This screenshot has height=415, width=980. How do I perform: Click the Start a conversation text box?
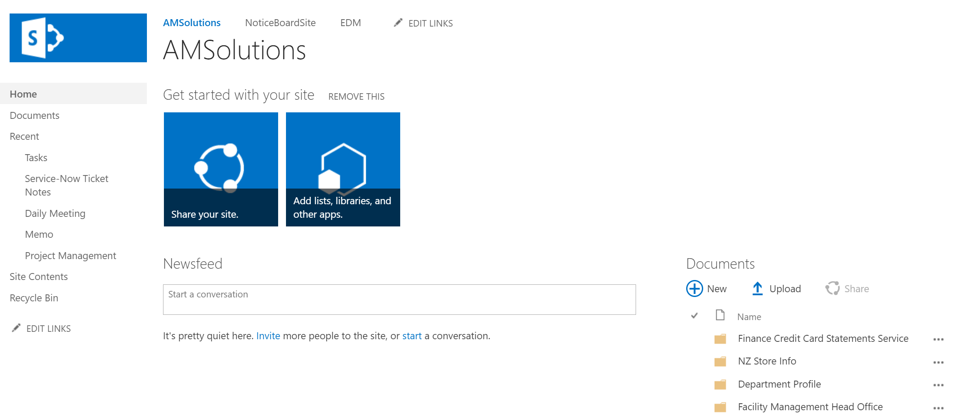coord(399,300)
